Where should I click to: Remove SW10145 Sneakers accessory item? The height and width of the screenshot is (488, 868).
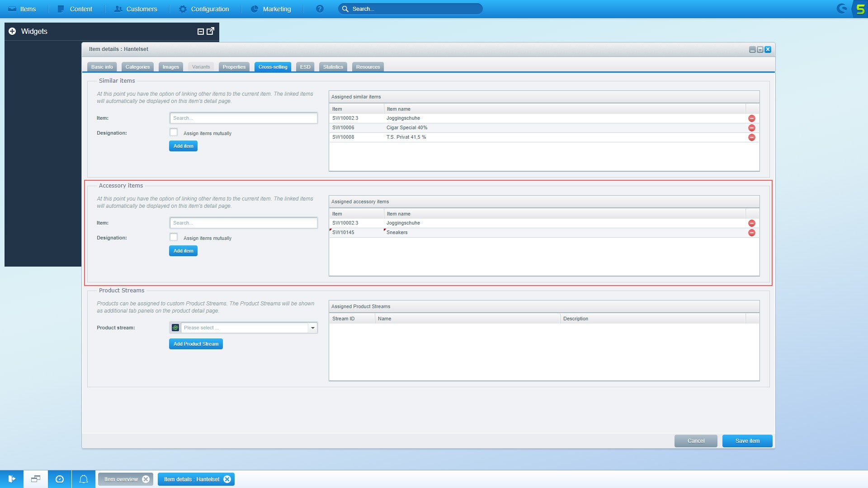point(752,232)
